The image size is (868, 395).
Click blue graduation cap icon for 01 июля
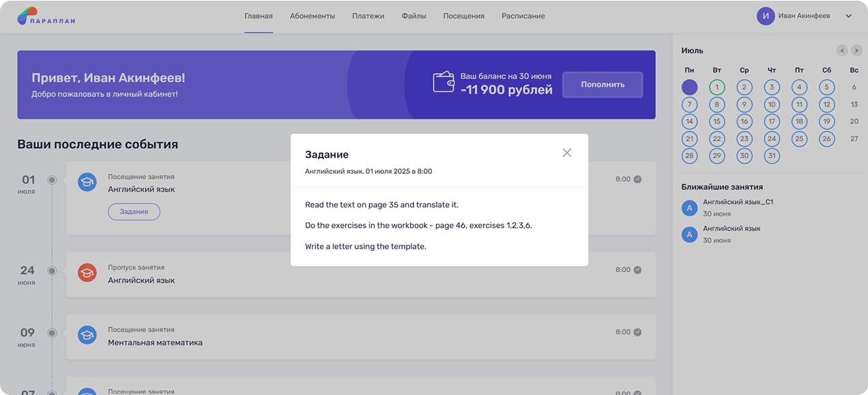(x=87, y=181)
